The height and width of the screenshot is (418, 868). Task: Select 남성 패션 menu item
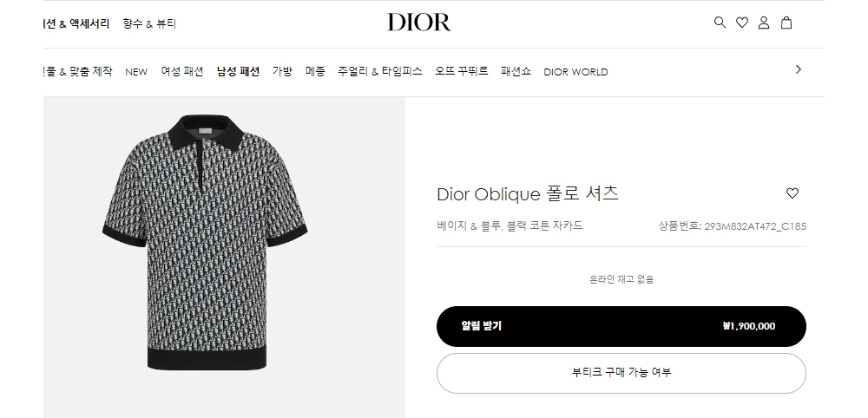238,71
